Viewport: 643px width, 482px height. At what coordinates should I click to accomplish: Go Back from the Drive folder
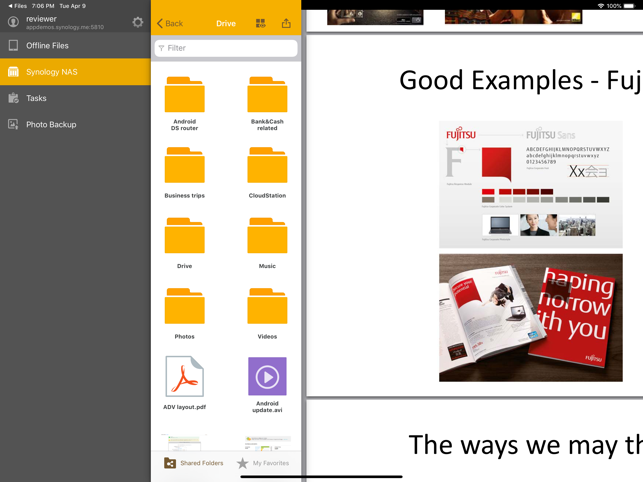pos(170,23)
